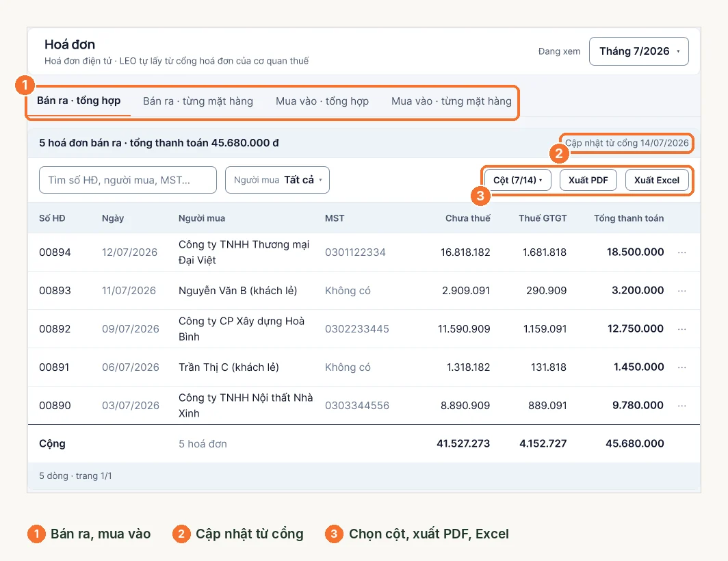Sort by the Ngày column header
The height and width of the screenshot is (561, 728).
click(x=113, y=218)
